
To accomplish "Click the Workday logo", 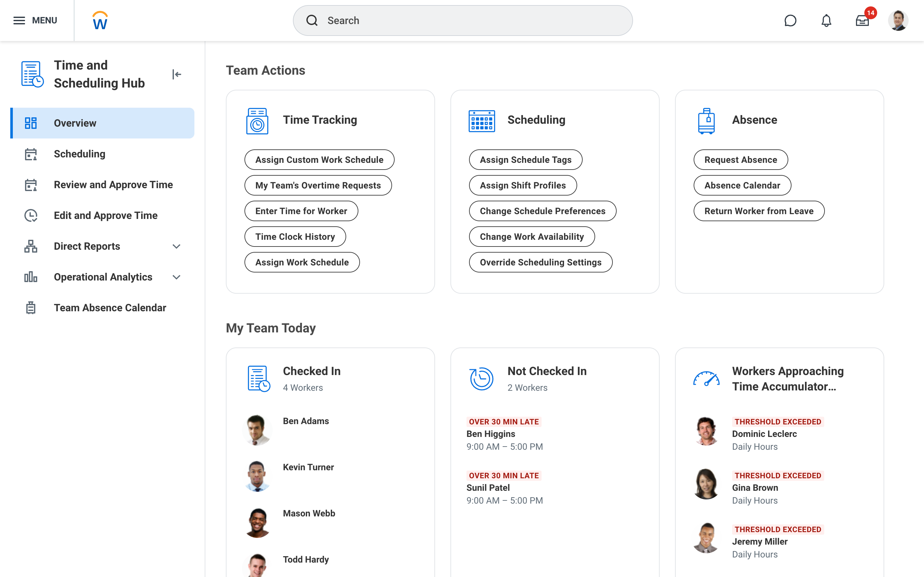I will (x=99, y=20).
